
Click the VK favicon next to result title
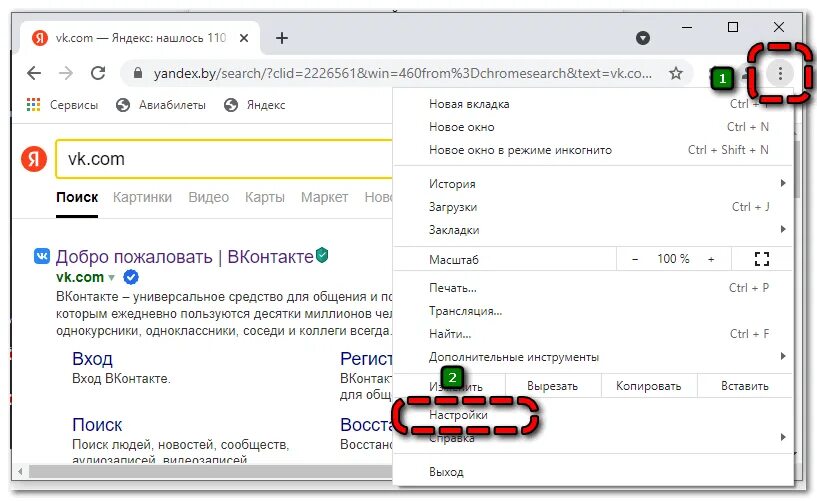(42, 256)
